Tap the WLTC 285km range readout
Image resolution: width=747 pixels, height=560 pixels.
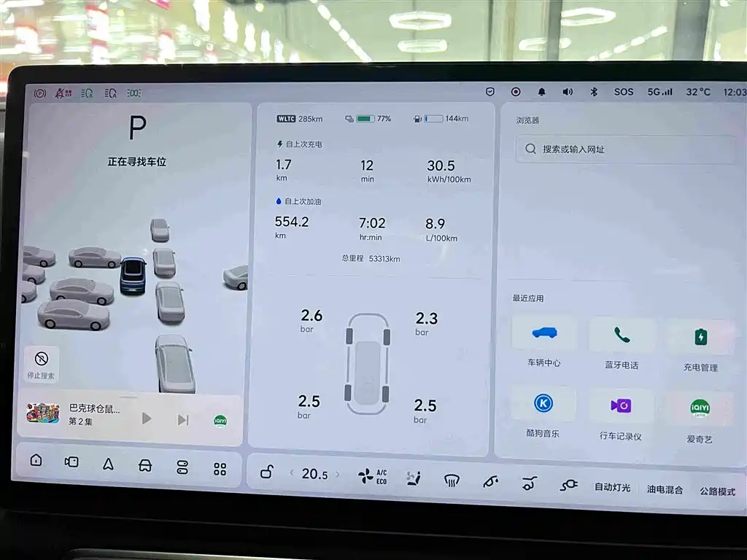pyautogui.click(x=300, y=119)
